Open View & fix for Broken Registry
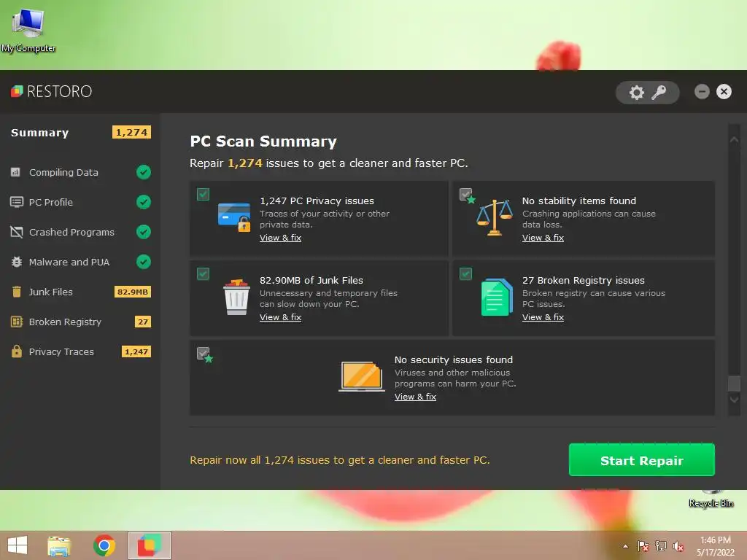The width and height of the screenshot is (747, 560). coord(543,317)
